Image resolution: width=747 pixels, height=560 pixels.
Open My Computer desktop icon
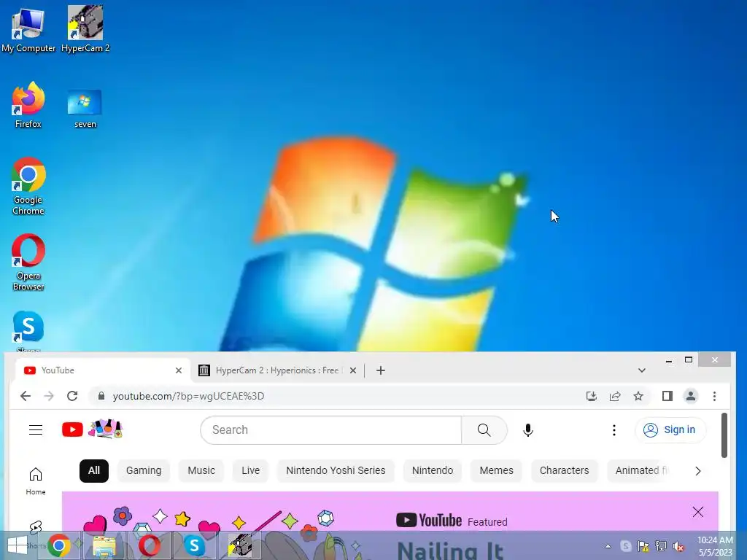pos(28,29)
